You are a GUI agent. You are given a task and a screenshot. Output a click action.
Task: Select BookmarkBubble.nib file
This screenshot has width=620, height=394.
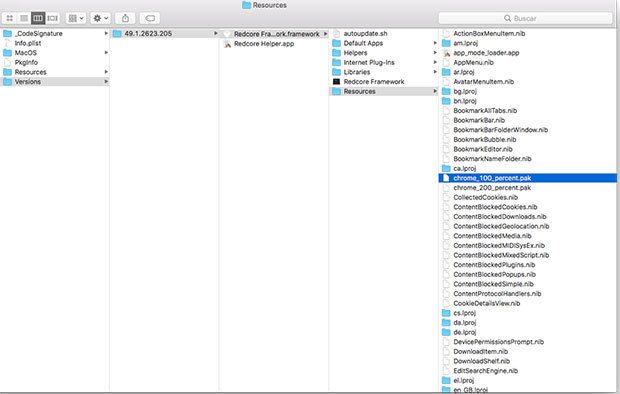click(x=528, y=139)
